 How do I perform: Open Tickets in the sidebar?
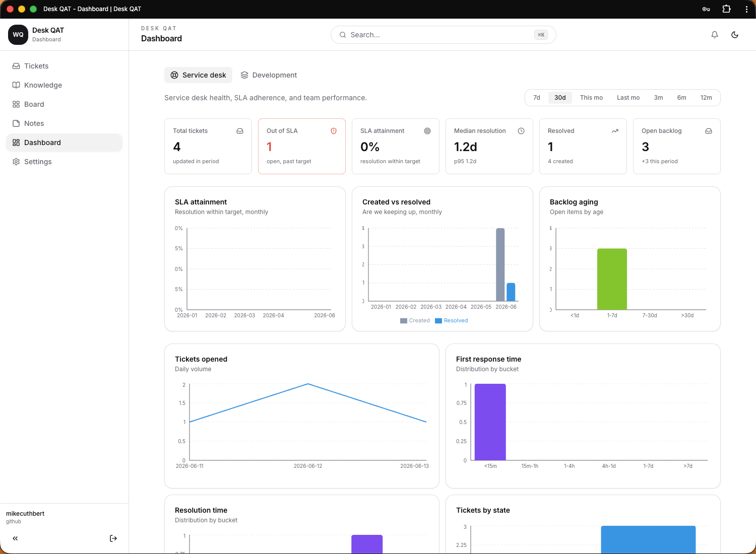[64, 66]
